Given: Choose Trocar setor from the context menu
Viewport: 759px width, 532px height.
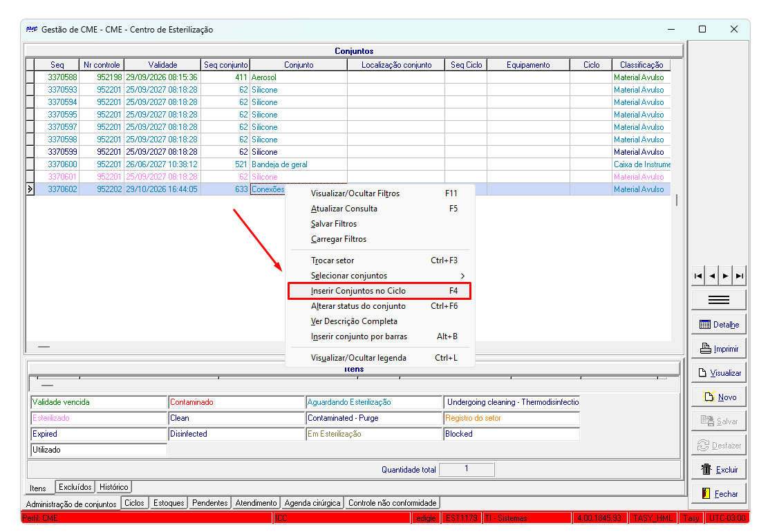Looking at the screenshot, I should [380, 260].
